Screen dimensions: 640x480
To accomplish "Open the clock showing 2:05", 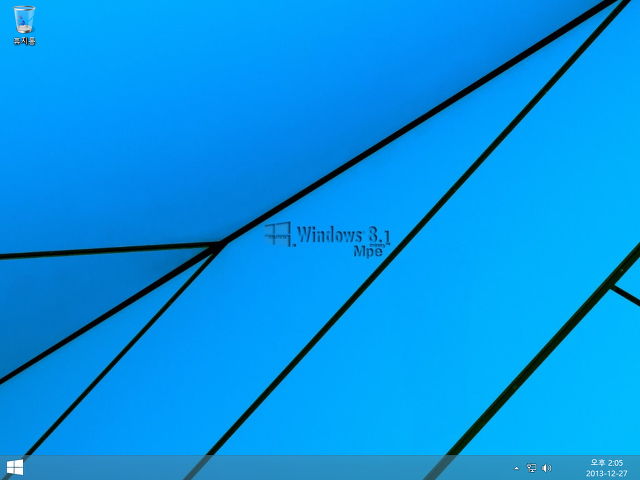I will coord(607,463).
